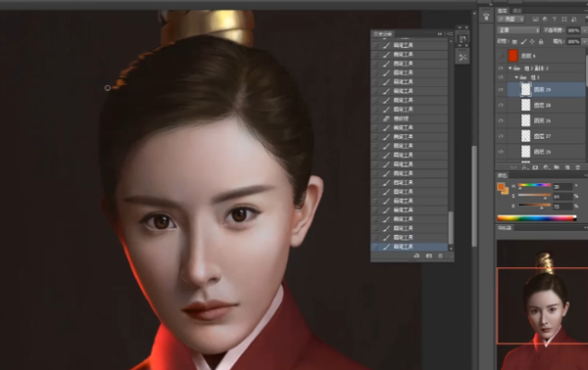Click the color spectrum ramp bar
The height and width of the screenshot is (370, 588).
pyautogui.click(x=536, y=217)
